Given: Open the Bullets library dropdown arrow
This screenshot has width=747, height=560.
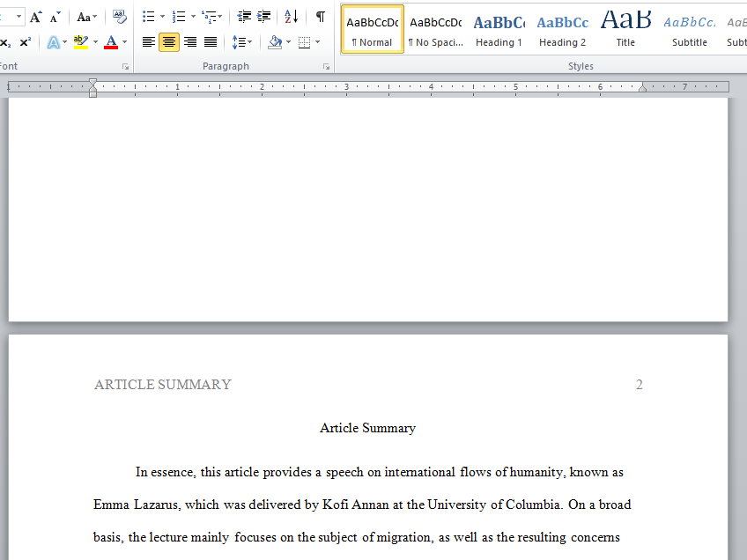Looking at the screenshot, I should click(x=162, y=17).
